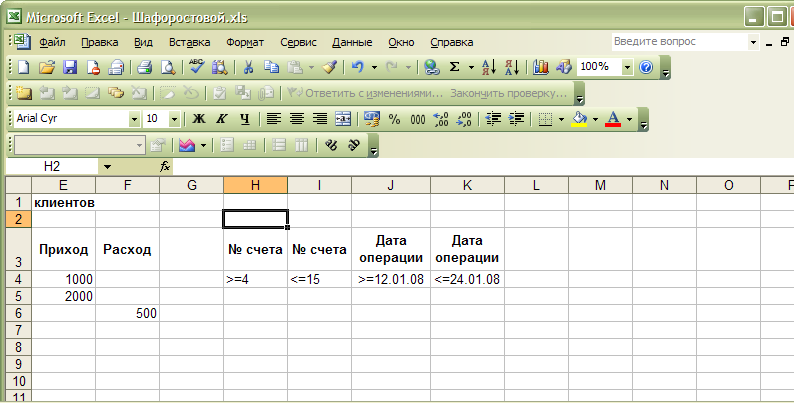Screen dimensions: 794x403
Task: Open the Справка menu
Action: point(452,43)
